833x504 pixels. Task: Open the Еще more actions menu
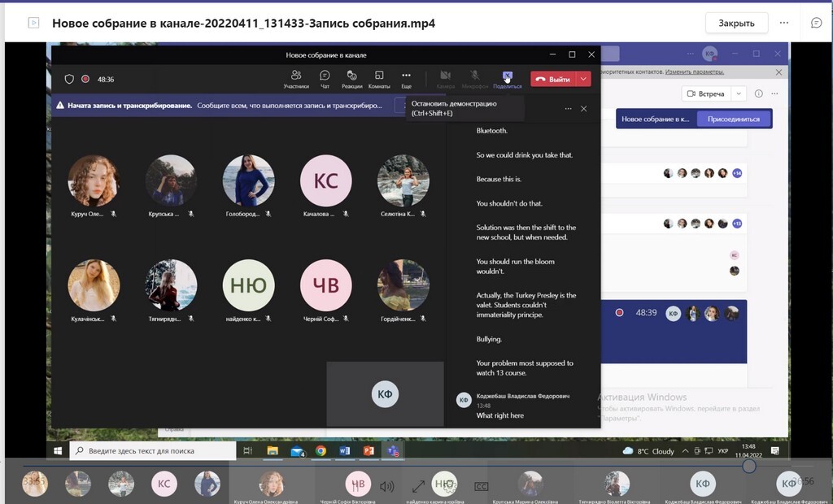406,79
